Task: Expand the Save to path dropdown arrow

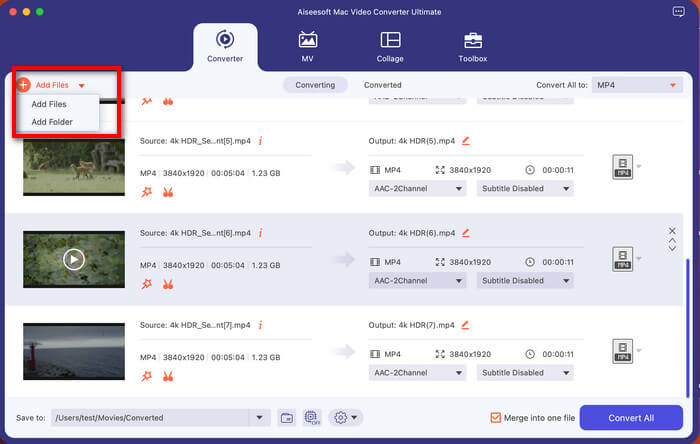Action: (x=259, y=418)
